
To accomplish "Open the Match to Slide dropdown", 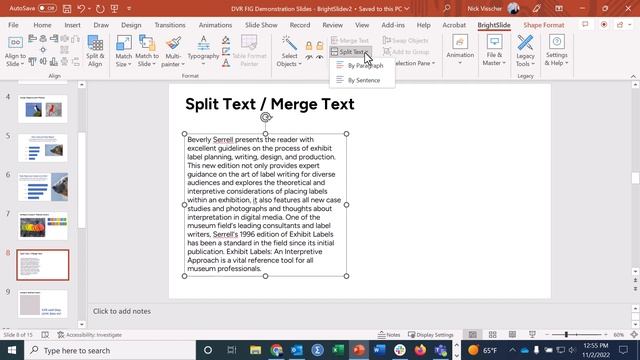I will tap(147, 51).
